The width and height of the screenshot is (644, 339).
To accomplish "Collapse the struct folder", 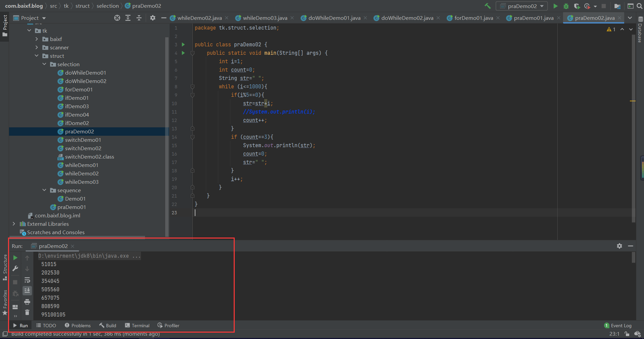I will pyautogui.click(x=37, y=56).
